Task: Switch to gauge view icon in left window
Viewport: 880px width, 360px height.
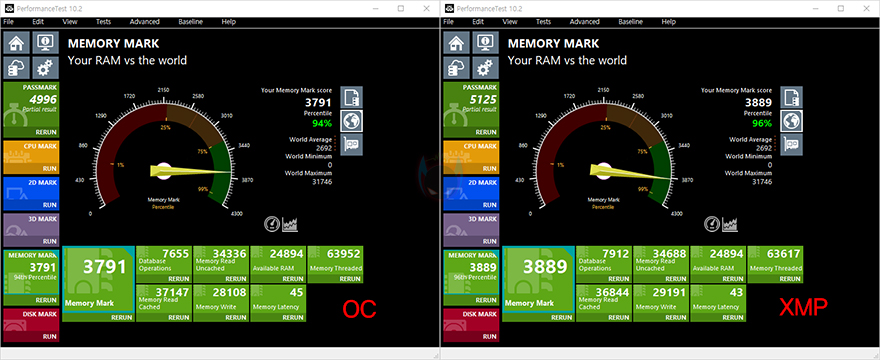Action: click(272, 225)
